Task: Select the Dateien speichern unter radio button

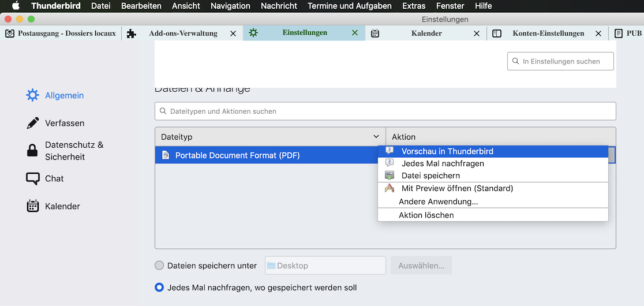Action: coord(159,266)
